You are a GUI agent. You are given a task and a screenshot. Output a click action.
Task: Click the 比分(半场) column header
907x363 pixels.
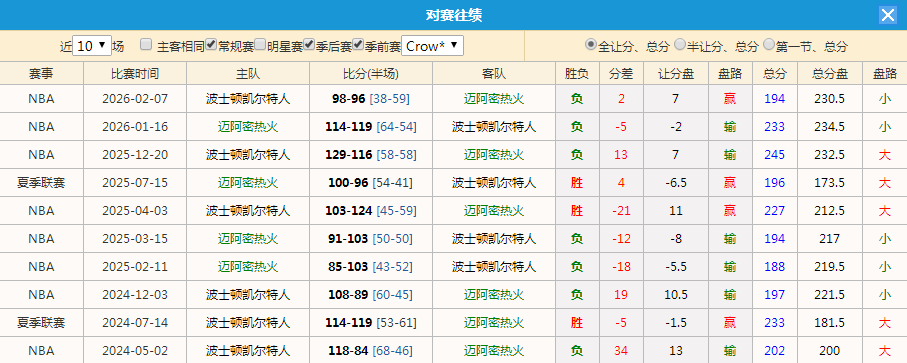coord(371,73)
